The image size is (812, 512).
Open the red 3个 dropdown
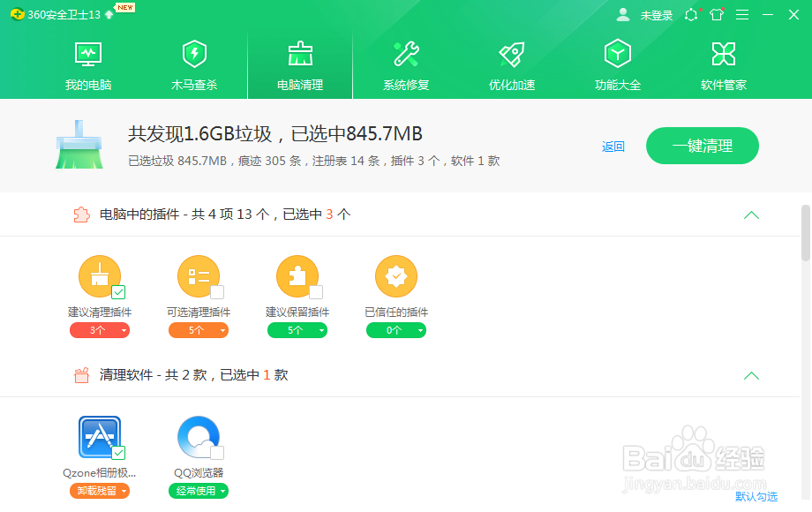(100, 330)
